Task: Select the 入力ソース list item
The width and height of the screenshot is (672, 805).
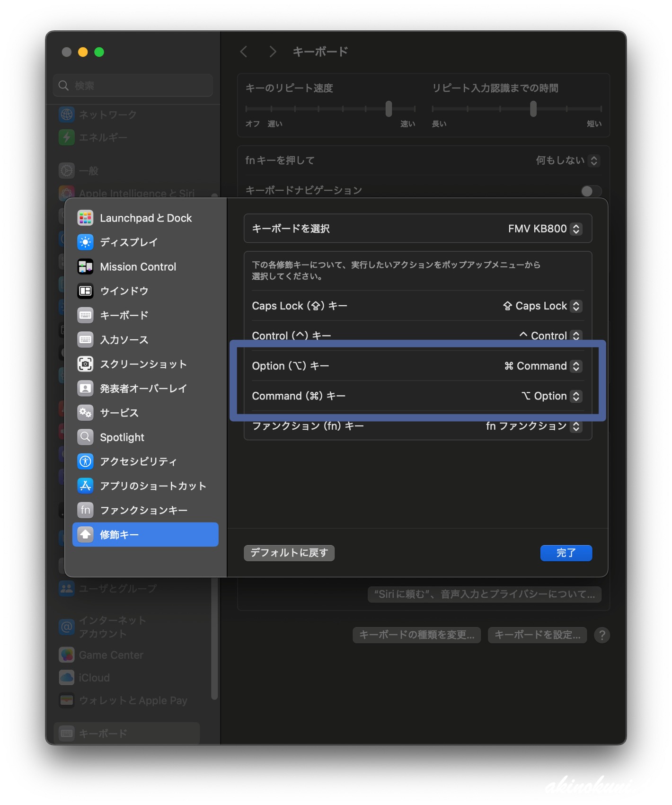Action: click(x=145, y=340)
